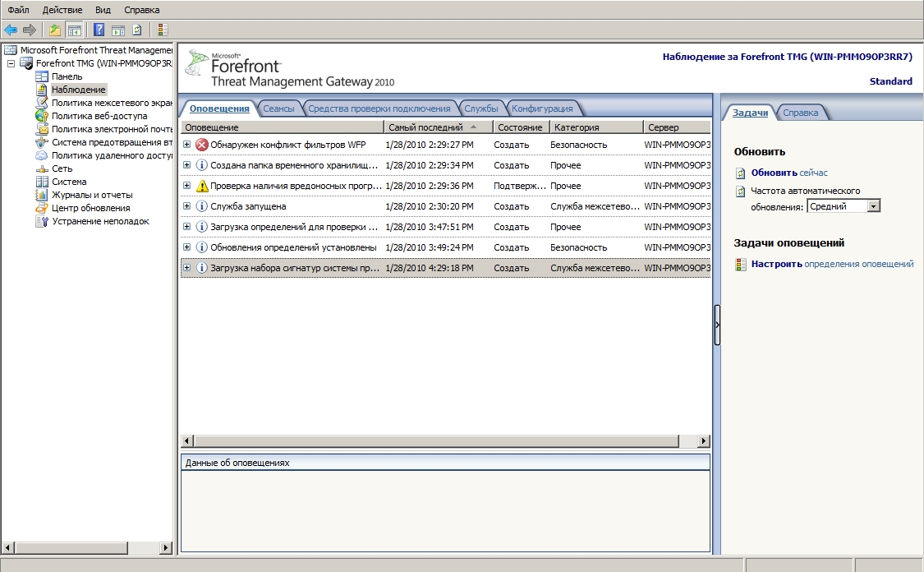The image size is (924, 572).
Task: Click the Сеть network icon
Action: coord(42,168)
